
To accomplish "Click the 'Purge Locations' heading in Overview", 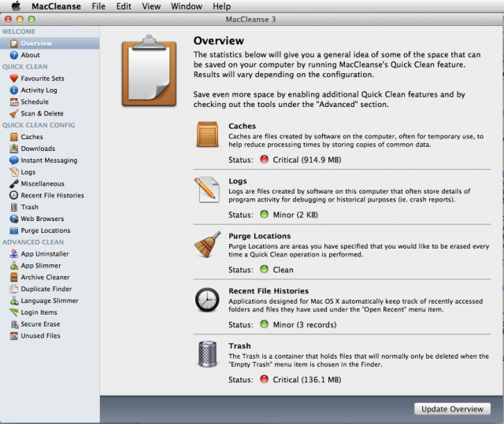I will [260, 236].
